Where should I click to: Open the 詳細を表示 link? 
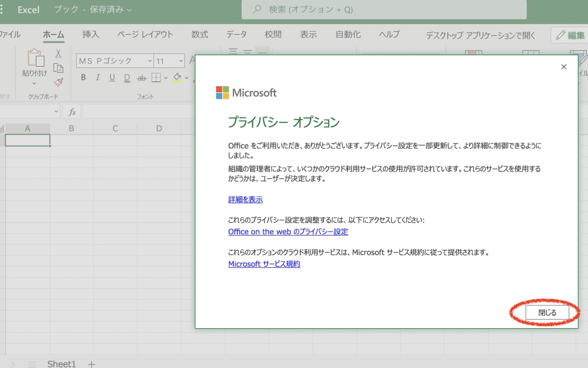pyautogui.click(x=245, y=199)
